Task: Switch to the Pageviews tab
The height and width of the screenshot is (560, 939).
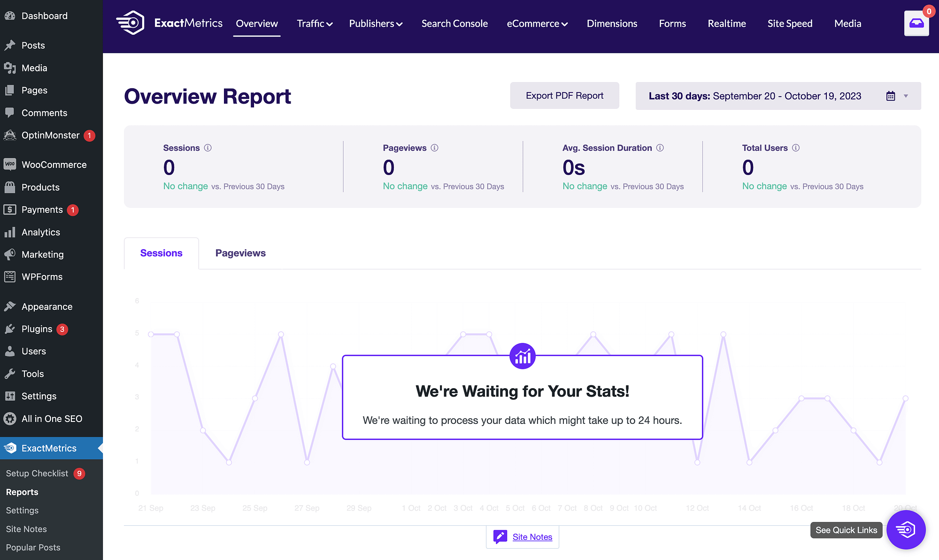Action: point(240,253)
